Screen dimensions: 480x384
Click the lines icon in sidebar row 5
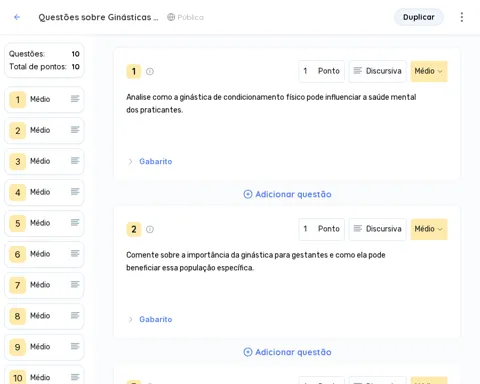75,223
